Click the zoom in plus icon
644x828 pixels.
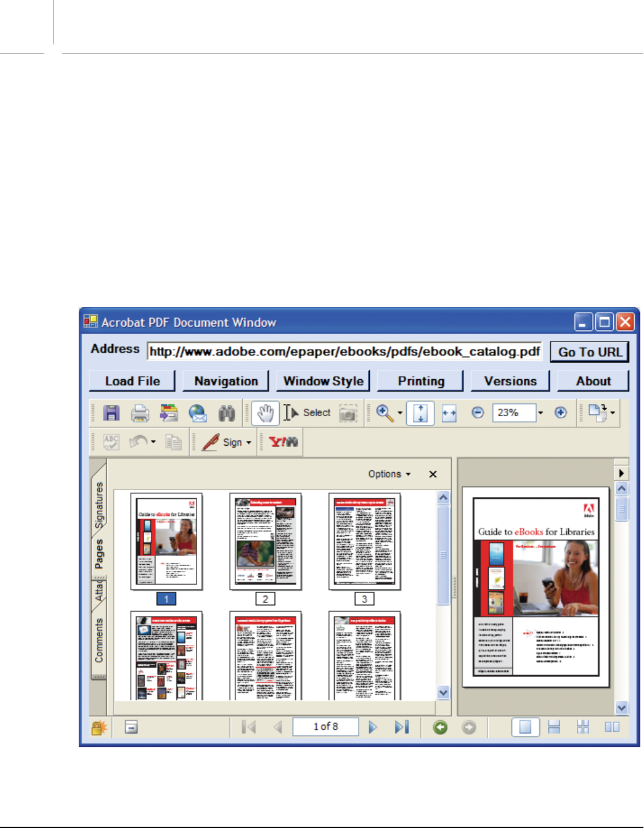pos(560,412)
